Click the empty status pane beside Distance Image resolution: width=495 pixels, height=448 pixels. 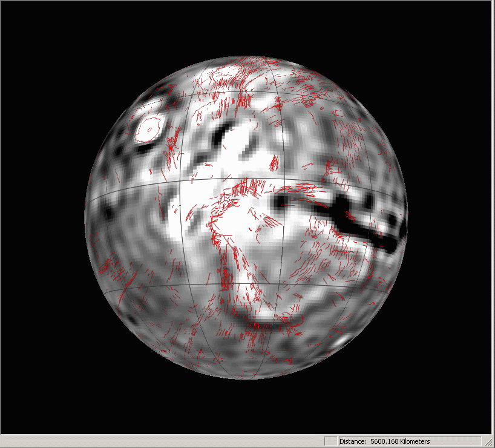click(x=330, y=441)
